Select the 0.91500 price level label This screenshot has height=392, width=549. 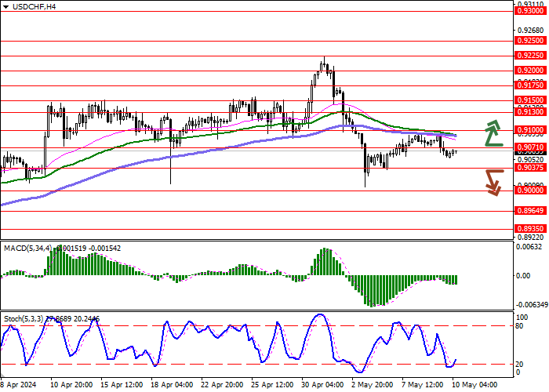[x=531, y=100]
